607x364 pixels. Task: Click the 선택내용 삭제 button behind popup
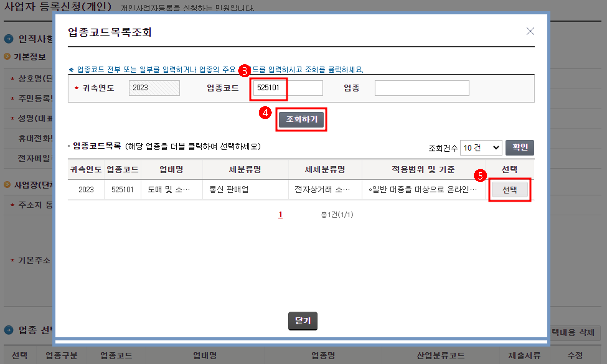574,333
